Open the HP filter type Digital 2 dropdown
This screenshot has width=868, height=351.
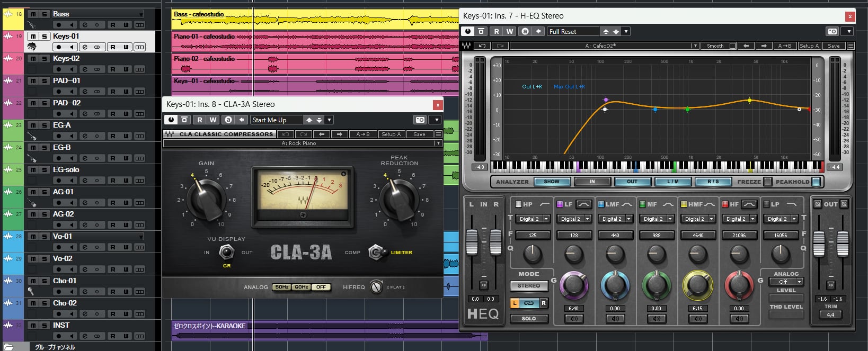(546, 219)
